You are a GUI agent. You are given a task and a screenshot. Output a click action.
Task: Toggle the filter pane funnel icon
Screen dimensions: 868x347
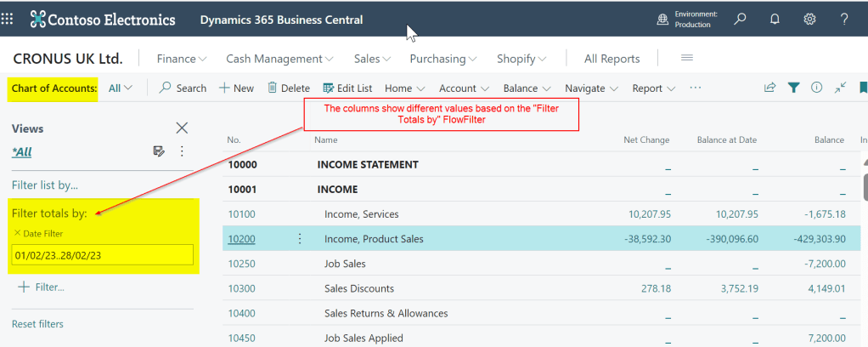pos(793,88)
